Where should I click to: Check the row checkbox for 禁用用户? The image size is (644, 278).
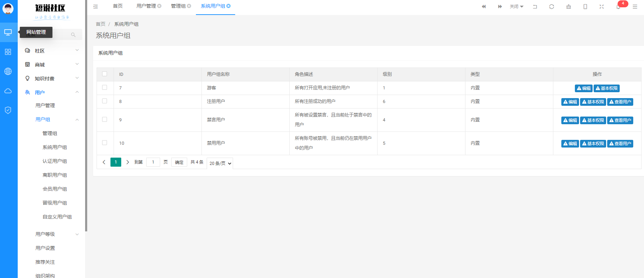click(x=105, y=143)
